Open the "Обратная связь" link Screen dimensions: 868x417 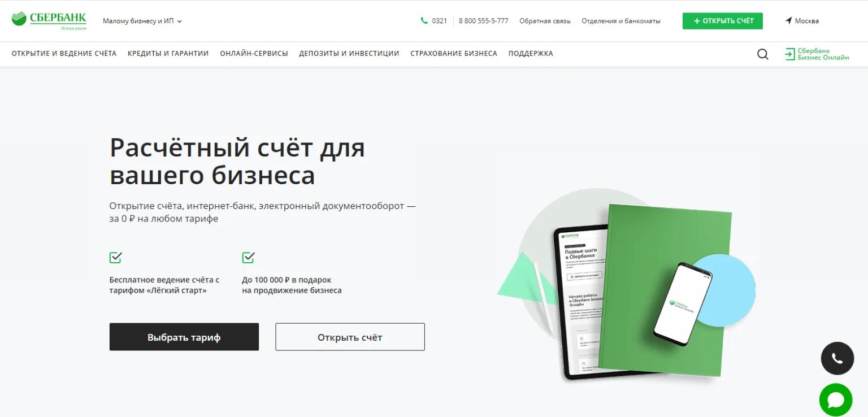(x=545, y=21)
